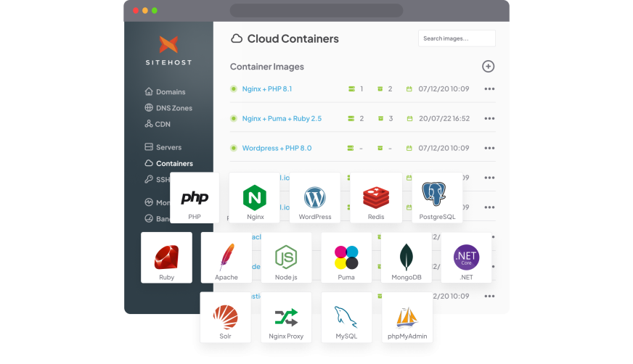Open DNS Zones in the sidebar
Viewport: 633px width, 364px height.
point(173,108)
